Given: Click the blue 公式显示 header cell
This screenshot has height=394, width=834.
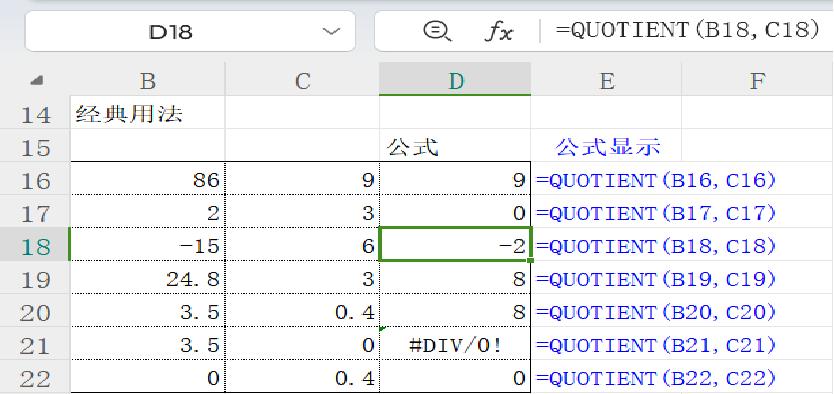Looking at the screenshot, I should click(606, 146).
